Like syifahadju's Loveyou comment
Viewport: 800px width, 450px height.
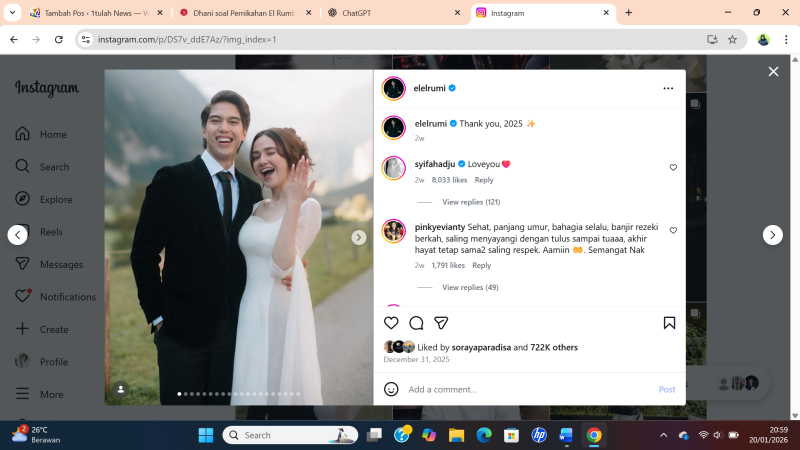tap(673, 167)
